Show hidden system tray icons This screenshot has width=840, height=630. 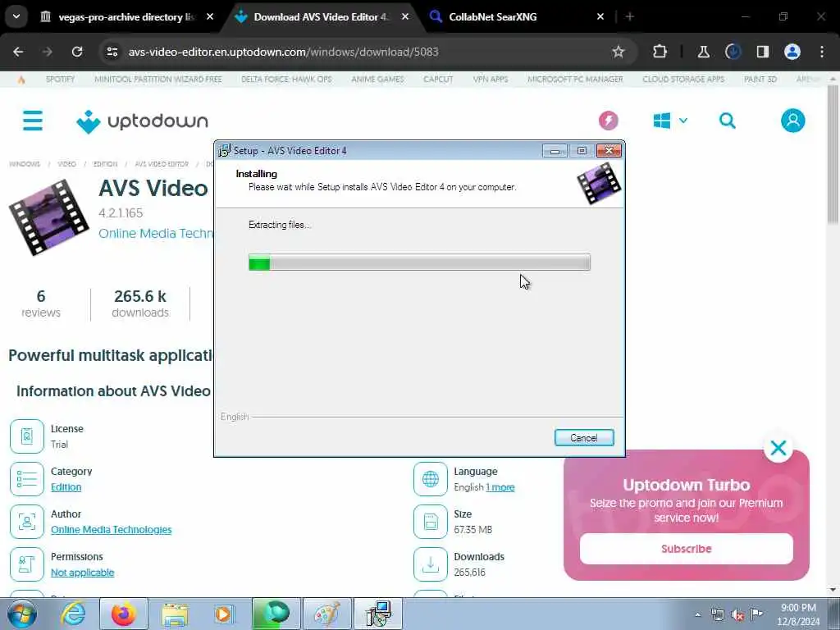697,615
